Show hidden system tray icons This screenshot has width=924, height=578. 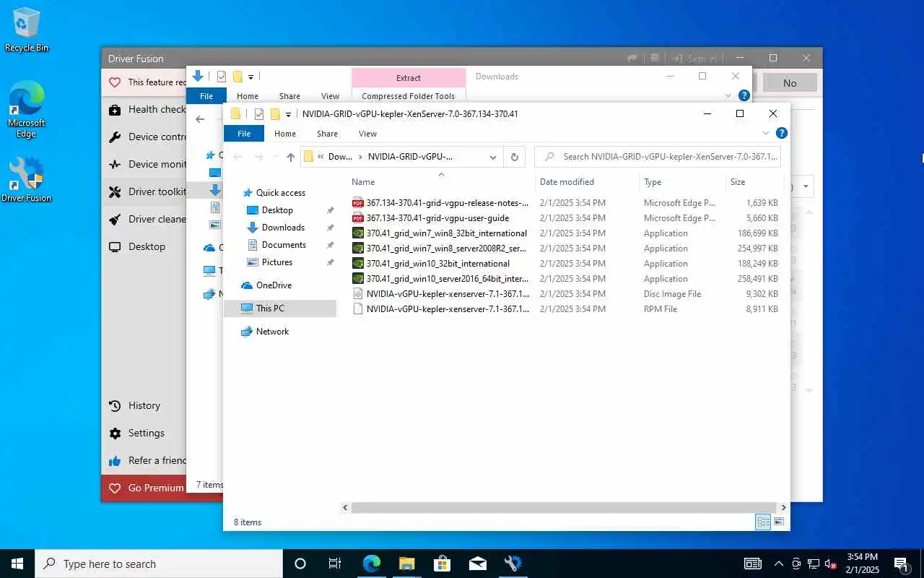(778, 564)
